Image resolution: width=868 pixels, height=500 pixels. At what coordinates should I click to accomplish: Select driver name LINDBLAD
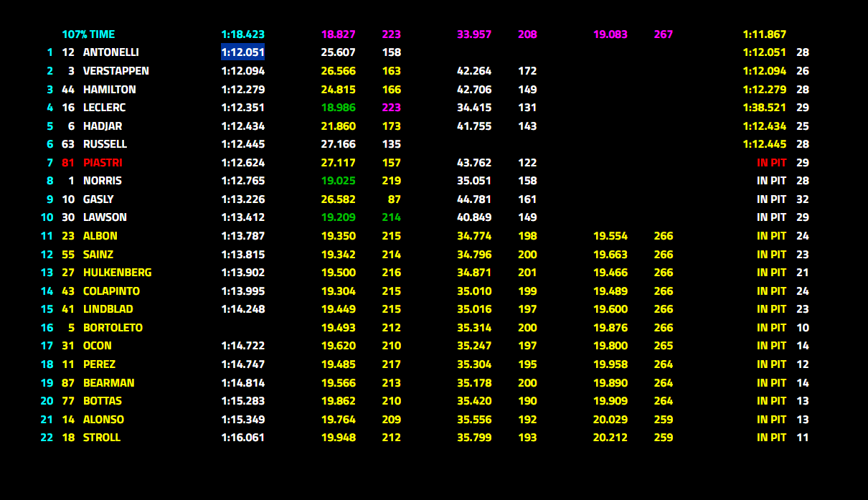pyautogui.click(x=108, y=309)
